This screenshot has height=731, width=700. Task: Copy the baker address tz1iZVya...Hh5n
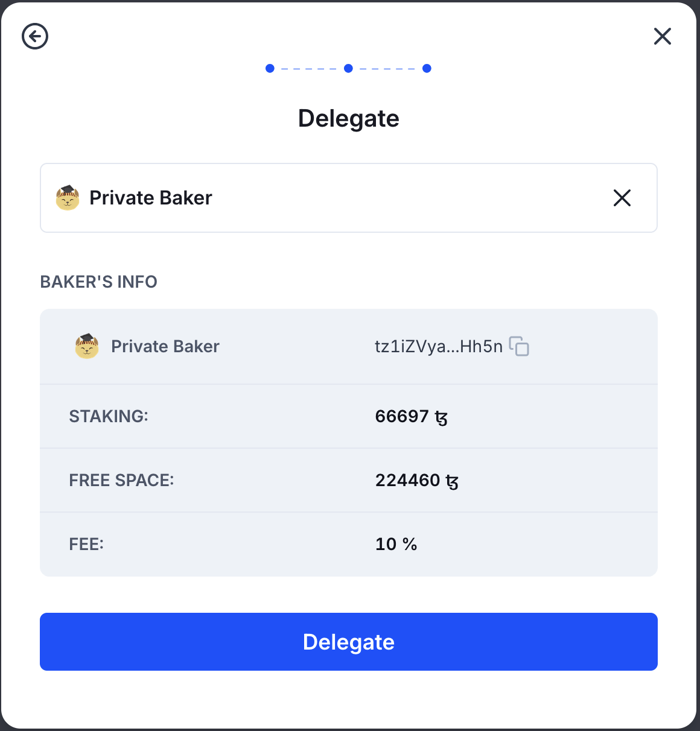click(x=519, y=346)
